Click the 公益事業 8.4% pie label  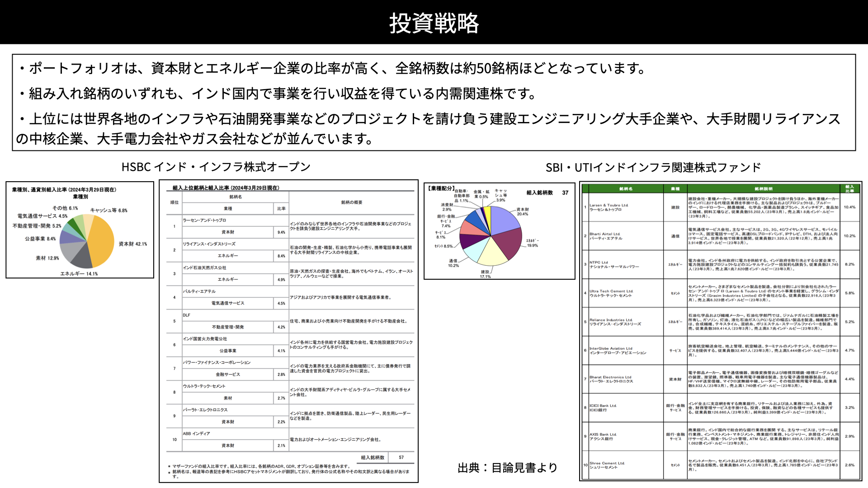40,239
